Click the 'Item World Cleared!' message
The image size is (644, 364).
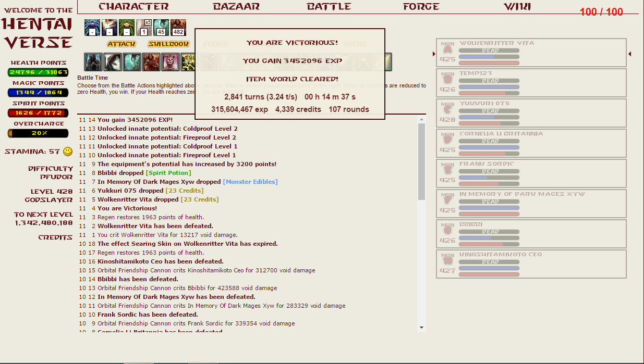[x=292, y=79]
